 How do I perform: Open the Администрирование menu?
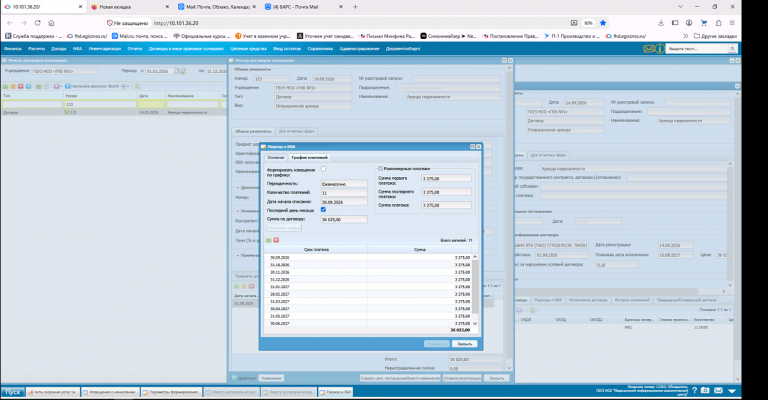click(x=360, y=48)
